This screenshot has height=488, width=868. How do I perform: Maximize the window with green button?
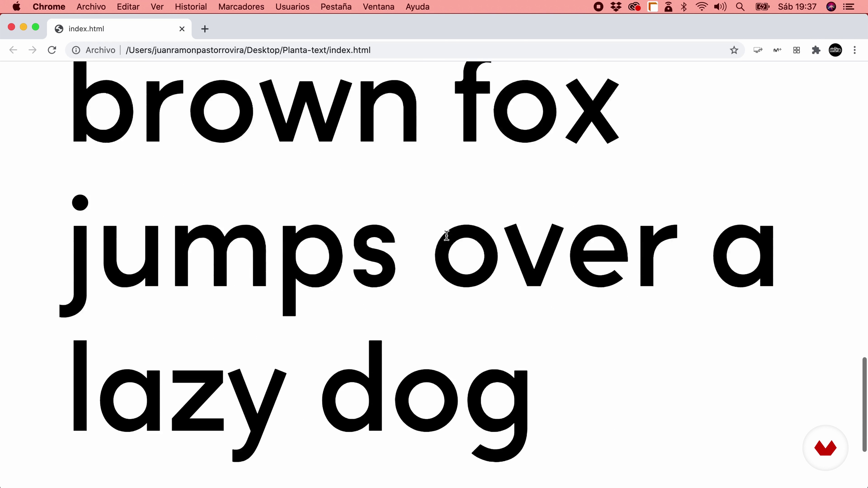[35, 27]
